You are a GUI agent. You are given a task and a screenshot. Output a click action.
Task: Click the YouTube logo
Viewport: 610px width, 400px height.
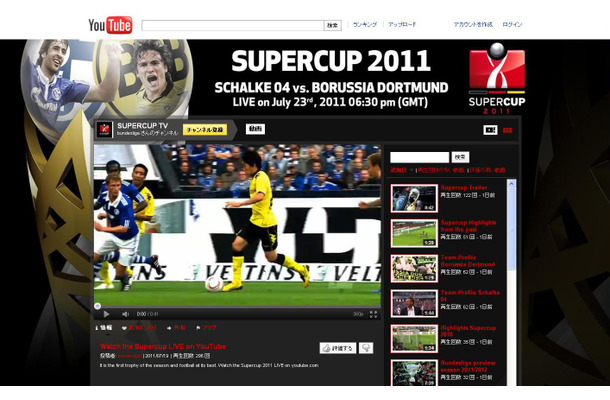click(x=110, y=25)
